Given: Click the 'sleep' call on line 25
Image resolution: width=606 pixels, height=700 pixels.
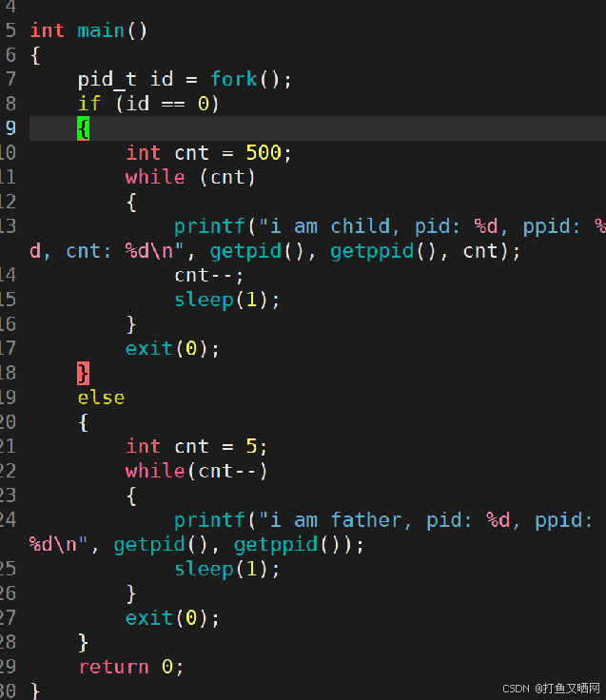Looking at the screenshot, I should click(x=205, y=569).
